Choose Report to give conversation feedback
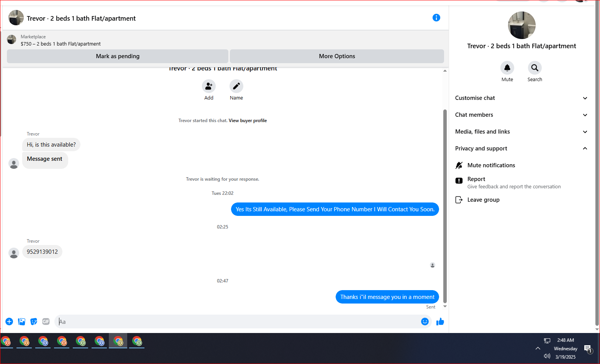The image size is (600, 364). pos(521,183)
